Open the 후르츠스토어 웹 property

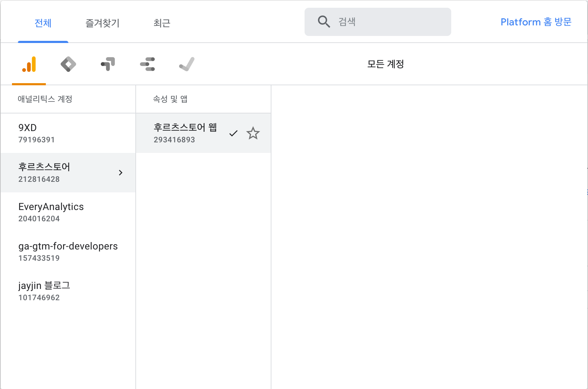point(203,133)
